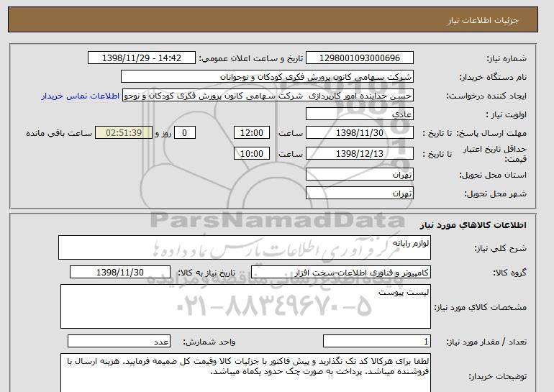Click the buyer notes text area

245,373
